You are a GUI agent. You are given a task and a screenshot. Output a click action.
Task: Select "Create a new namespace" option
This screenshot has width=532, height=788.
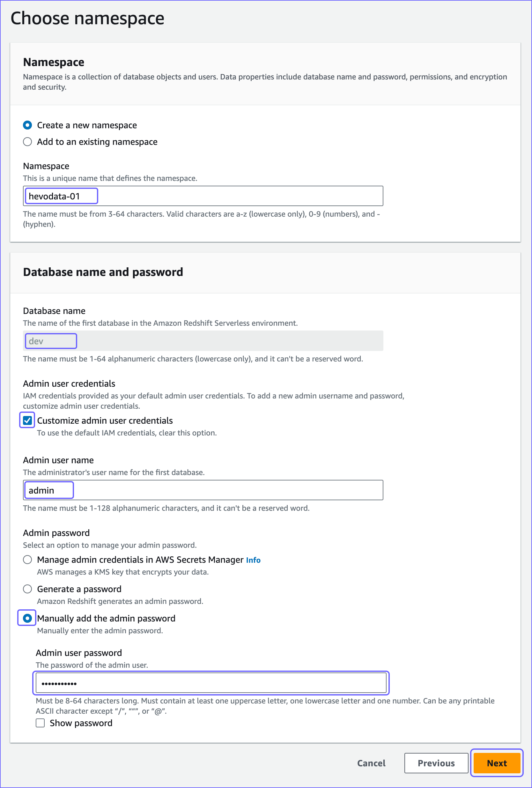[27, 125]
